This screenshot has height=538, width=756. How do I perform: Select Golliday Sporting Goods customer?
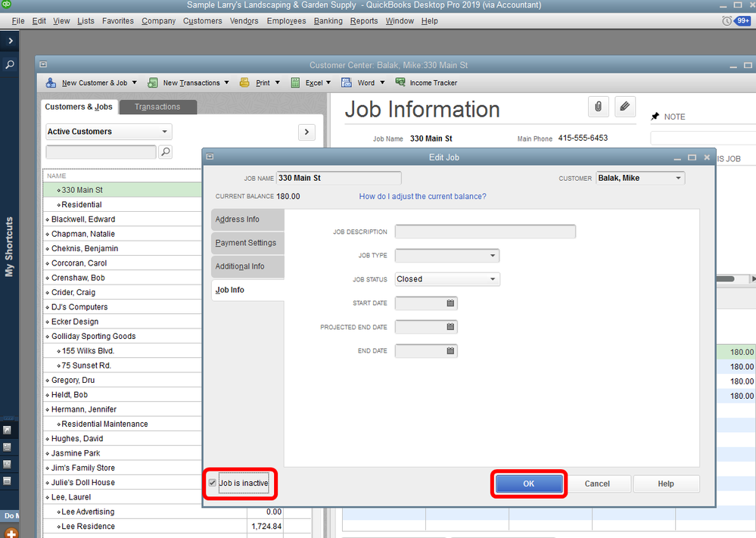(x=122, y=337)
